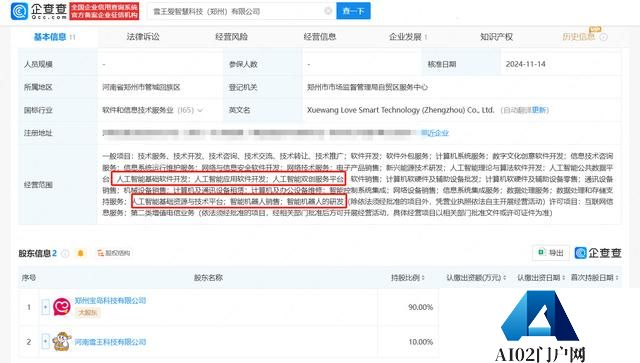Select the English name Xuewang Love Smart Technology
Screen dimensions: 640x363
tap(400, 110)
